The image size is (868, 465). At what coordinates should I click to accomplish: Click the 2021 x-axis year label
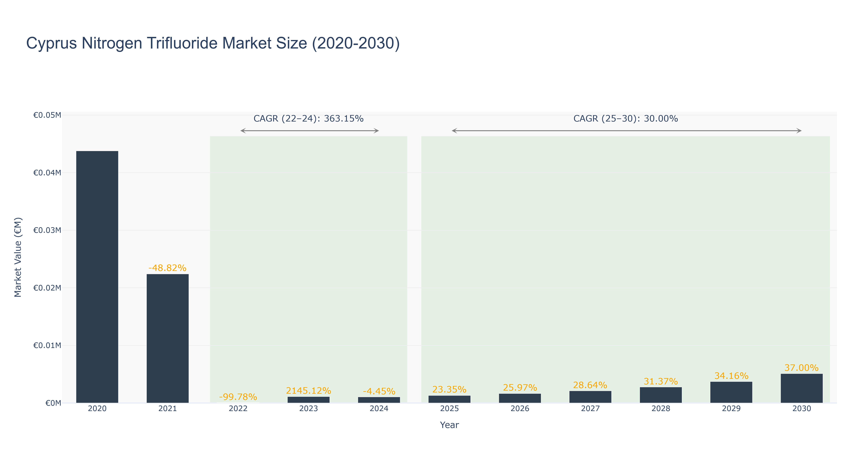[167, 409]
